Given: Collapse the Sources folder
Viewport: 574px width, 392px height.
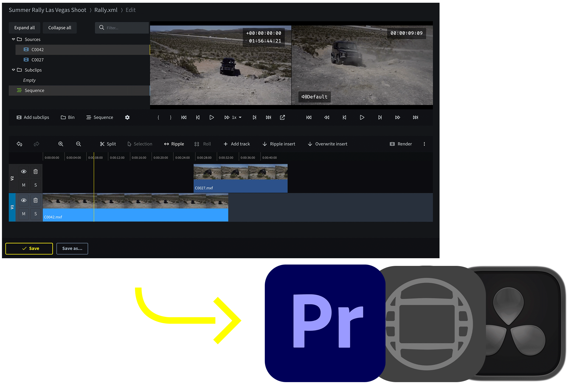Looking at the screenshot, I should [x=13, y=39].
